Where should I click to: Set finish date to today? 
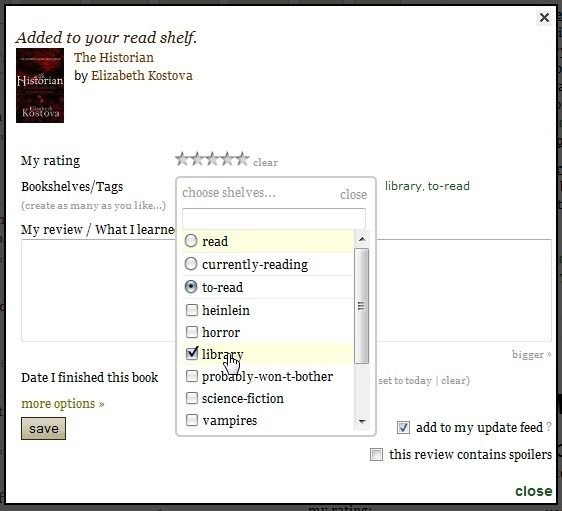(x=405, y=381)
